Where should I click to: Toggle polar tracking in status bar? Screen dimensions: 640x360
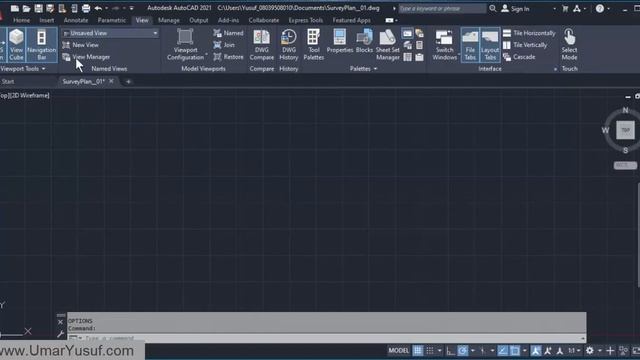pyautogui.click(x=462, y=350)
